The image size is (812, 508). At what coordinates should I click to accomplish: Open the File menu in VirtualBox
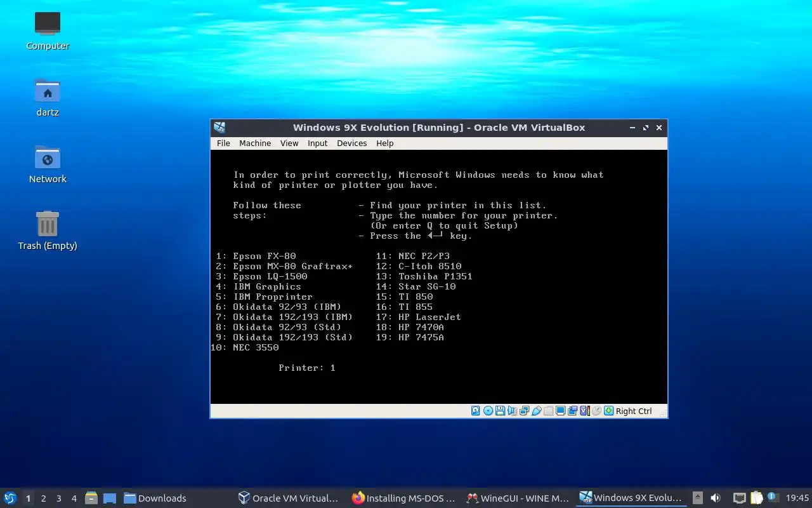click(x=223, y=144)
